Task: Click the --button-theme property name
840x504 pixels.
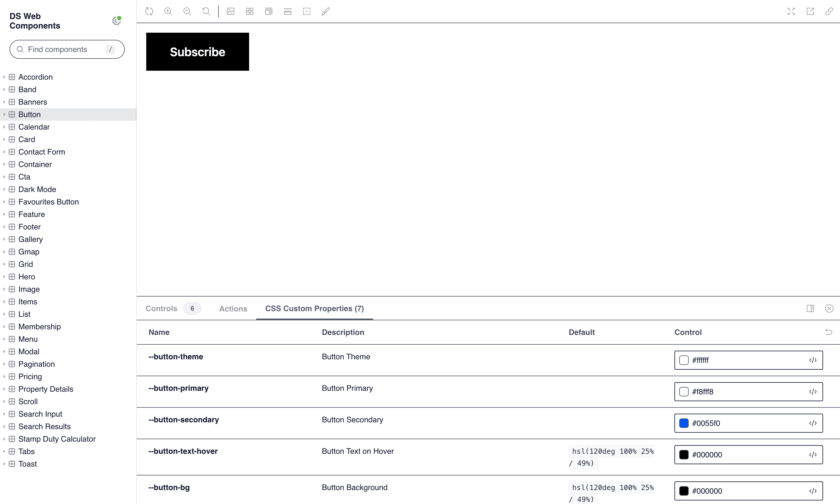Action: [x=176, y=357]
